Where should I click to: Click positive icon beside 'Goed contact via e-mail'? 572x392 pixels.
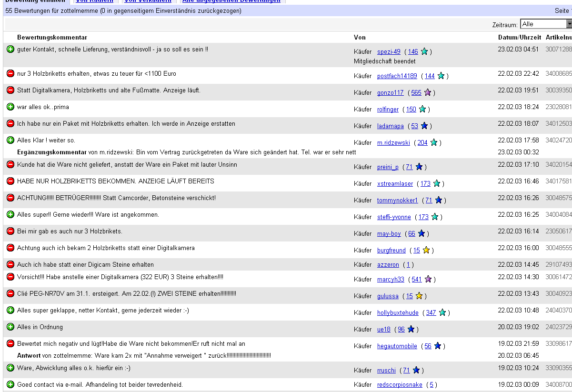coord(10,384)
